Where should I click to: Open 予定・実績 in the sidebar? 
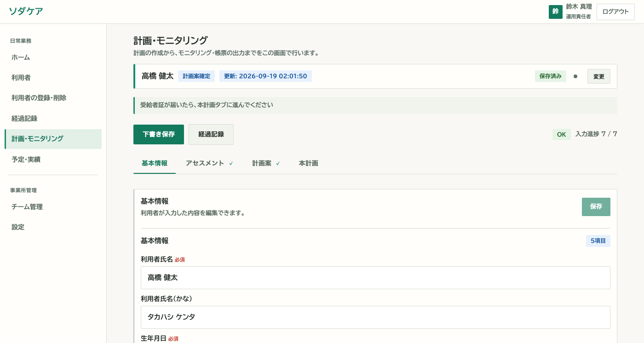53,160
